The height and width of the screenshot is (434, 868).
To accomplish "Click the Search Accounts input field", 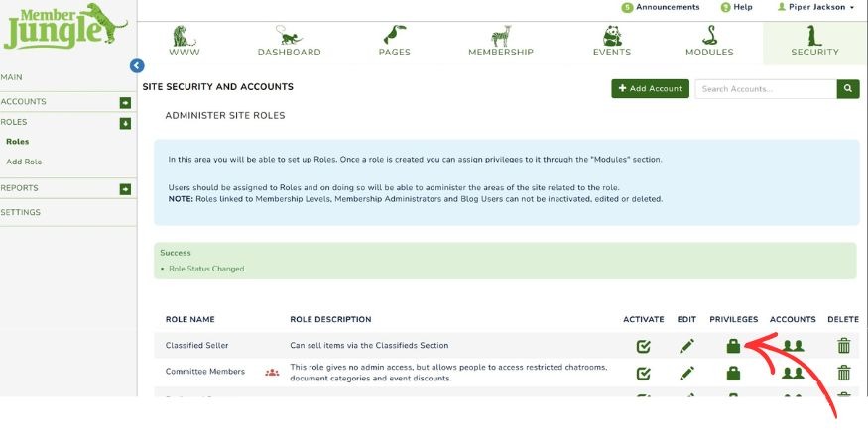I will coord(765,89).
